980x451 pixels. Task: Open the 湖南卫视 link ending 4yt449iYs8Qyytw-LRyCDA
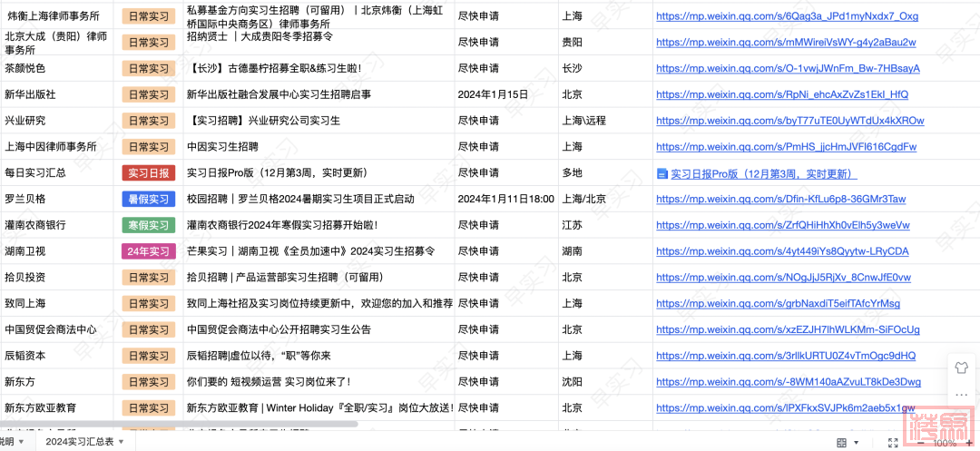pos(782,251)
